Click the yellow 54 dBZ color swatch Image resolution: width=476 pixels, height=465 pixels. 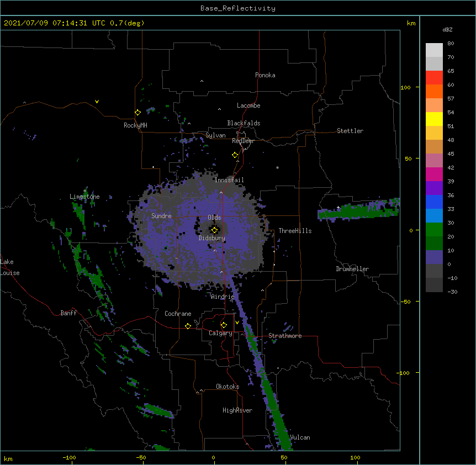tap(434, 119)
